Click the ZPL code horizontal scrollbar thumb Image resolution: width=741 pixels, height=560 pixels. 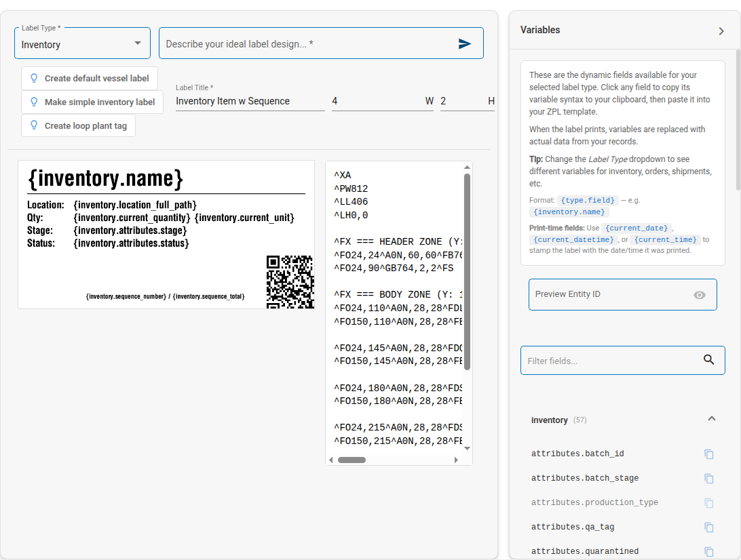pyautogui.click(x=351, y=460)
